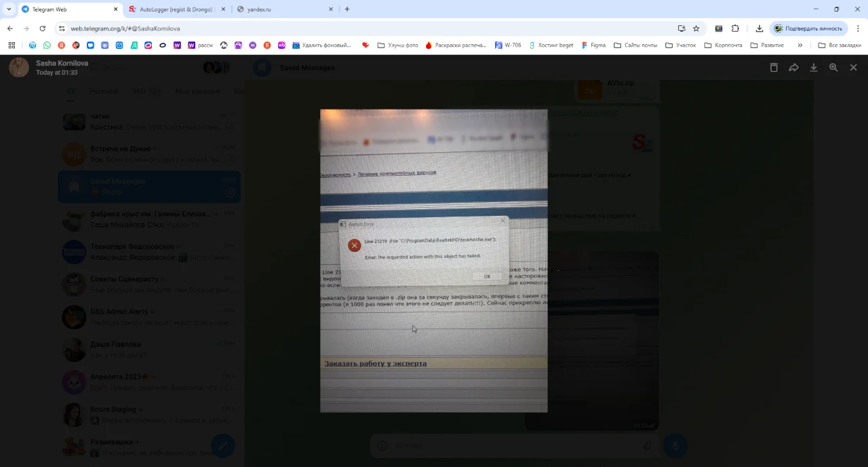
Task: Bookmark this page with star icon
Action: pos(696,29)
